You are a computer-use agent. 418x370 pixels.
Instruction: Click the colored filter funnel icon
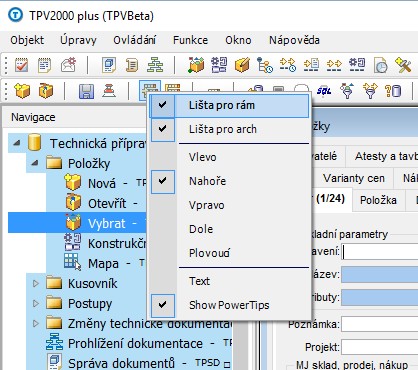347,91
